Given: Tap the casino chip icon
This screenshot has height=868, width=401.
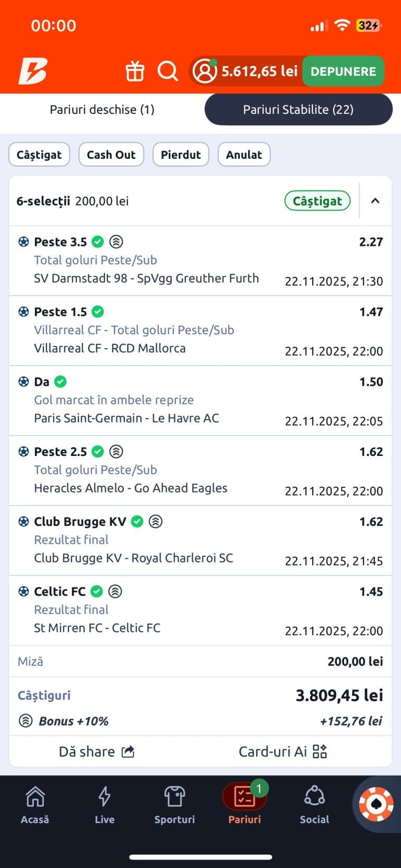Looking at the screenshot, I should [376, 804].
